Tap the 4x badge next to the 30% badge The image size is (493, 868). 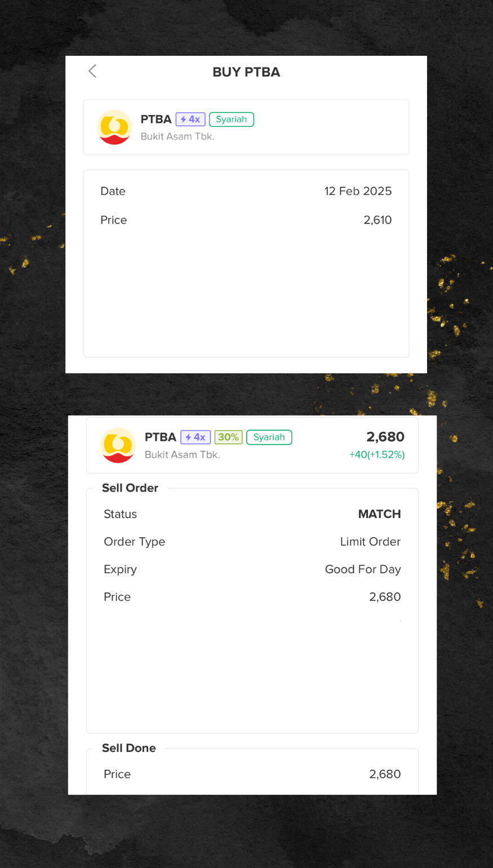pyautogui.click(x=195, y=437)
